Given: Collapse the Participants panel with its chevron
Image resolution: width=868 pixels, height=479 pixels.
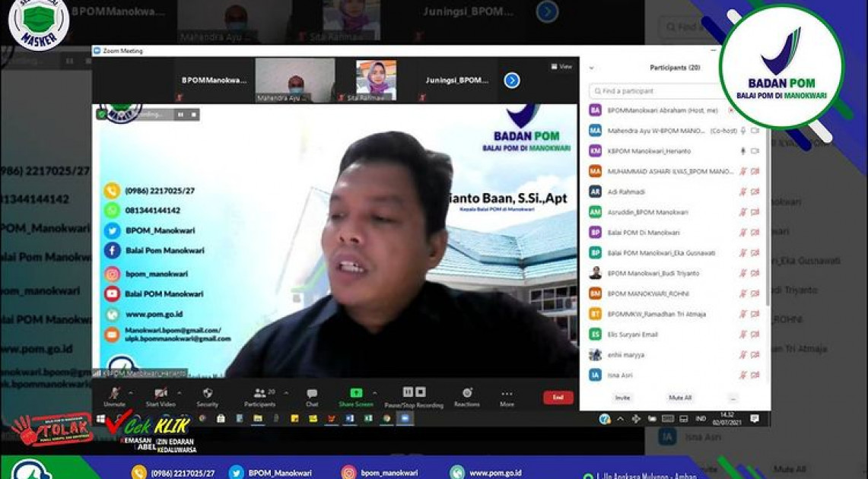Looking at the screenshot, I should (591, 68).
